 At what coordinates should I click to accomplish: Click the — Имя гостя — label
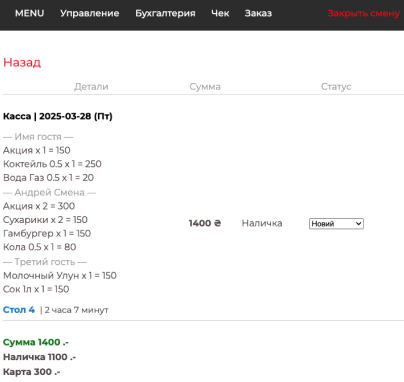38,137
